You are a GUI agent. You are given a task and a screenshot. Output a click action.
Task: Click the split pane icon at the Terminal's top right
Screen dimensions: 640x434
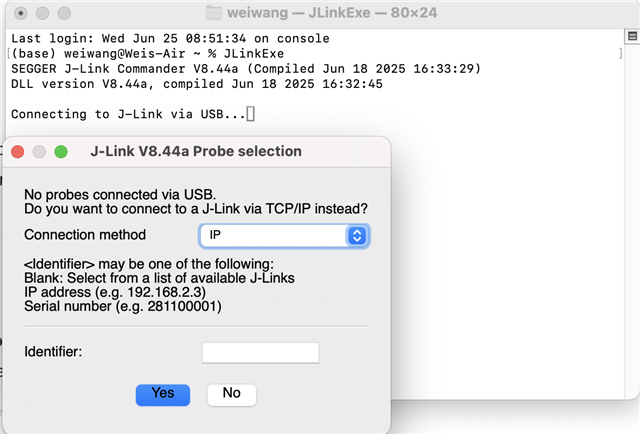632,36
